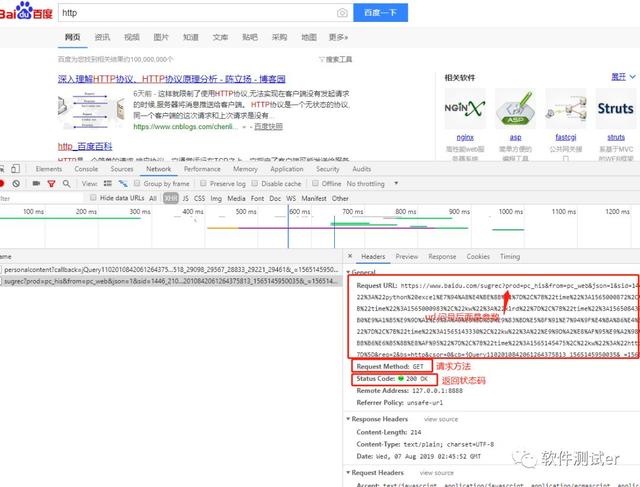Viewport: 640px width, 487px height.
Task: Click the Baidu logo
Action: [26, 11]
